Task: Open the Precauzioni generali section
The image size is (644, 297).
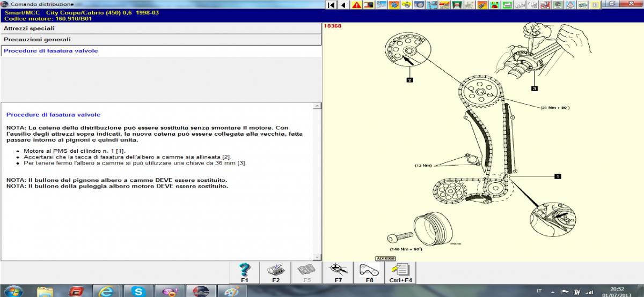Action: click(x=161, y=40)
